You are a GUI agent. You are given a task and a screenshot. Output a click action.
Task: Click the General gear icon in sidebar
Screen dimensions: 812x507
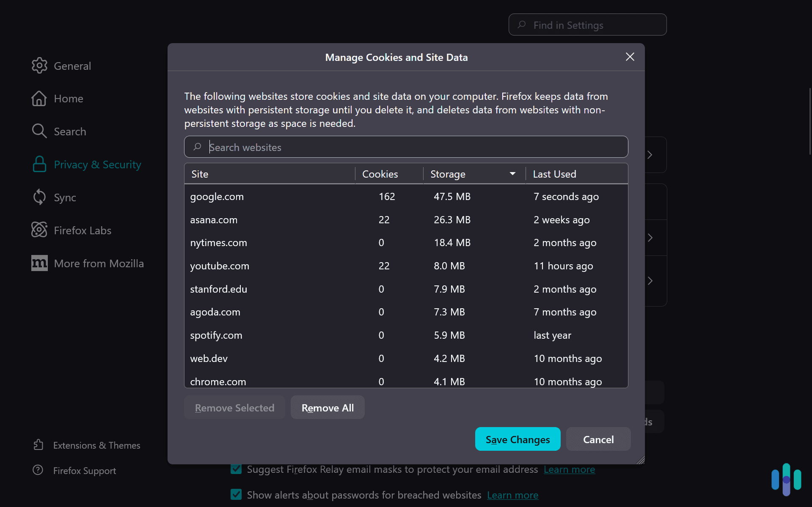[x=39, y=66]
